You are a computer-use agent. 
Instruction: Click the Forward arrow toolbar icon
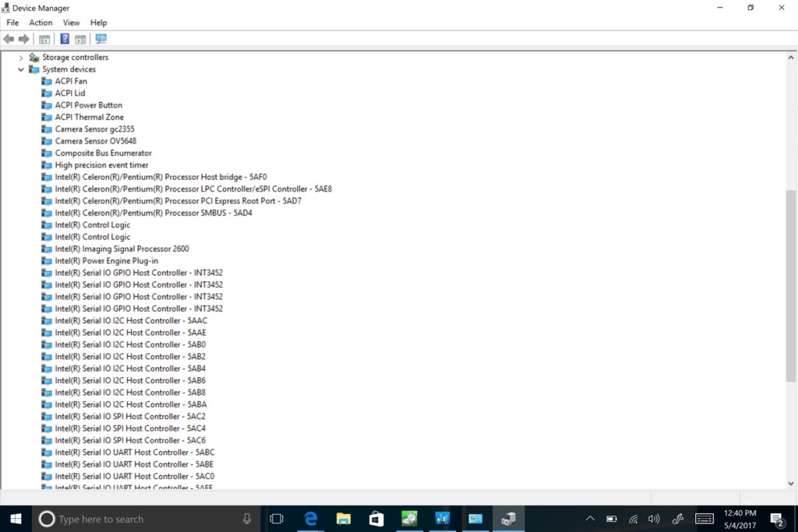[x=23, y=39]
